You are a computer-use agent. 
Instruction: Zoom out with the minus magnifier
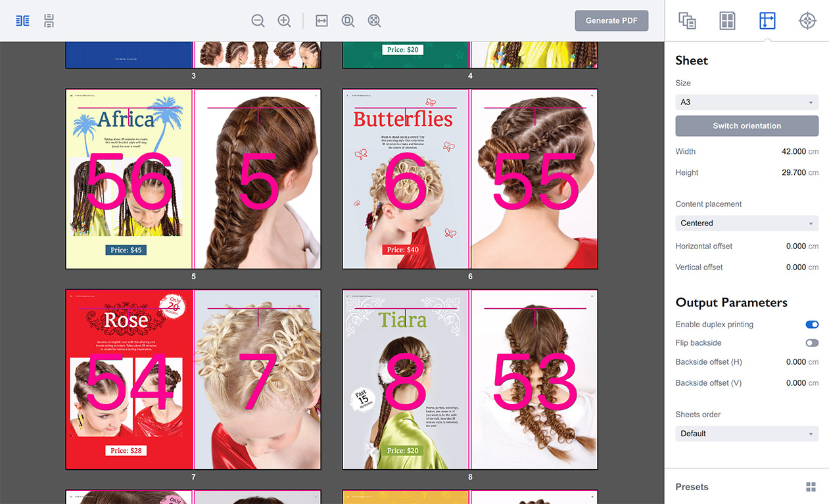tap(258, 21)
